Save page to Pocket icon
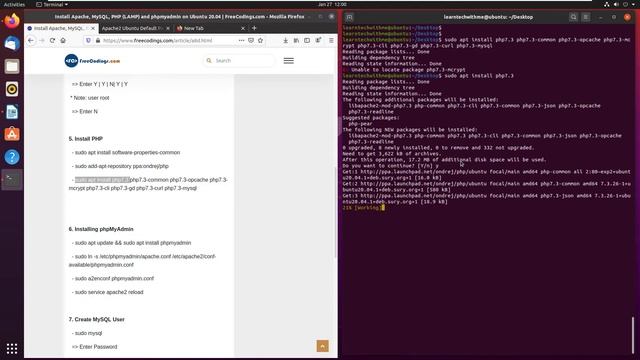 click(251, 40)
